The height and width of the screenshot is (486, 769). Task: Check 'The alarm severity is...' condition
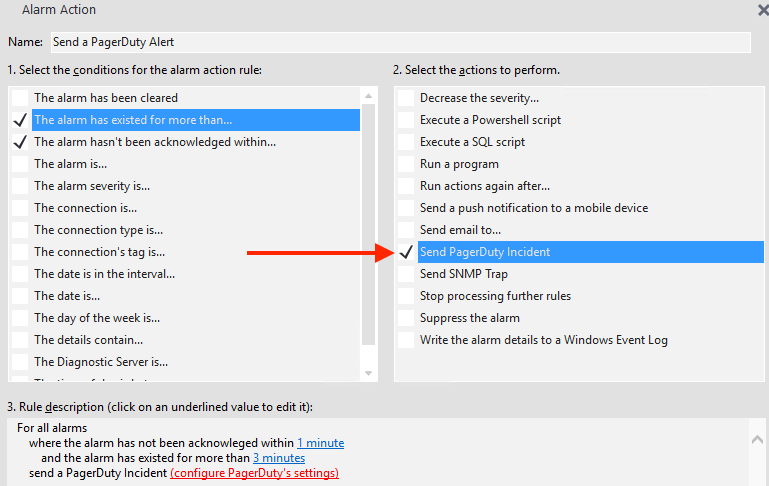click(20, 186)
